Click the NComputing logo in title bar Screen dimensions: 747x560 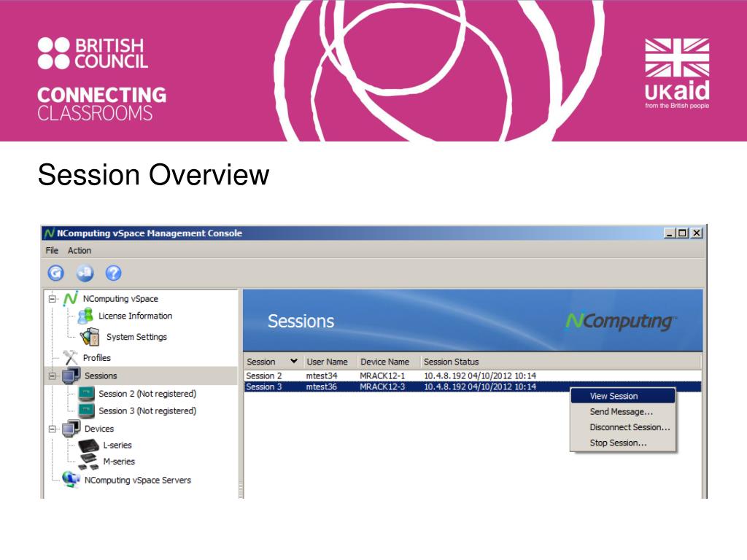pyautogui.click(x=49, y=233)
